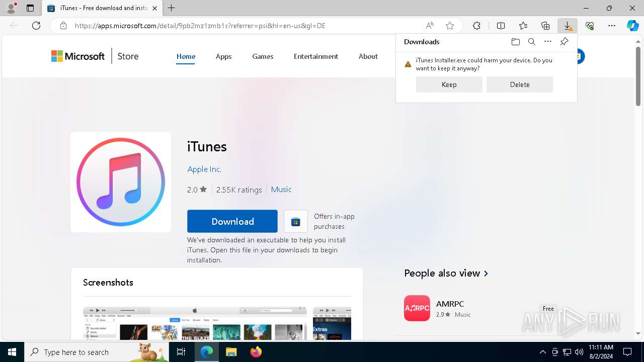The width and height of the screenshot is (644, 362).
Task: Open Task View on taskbar
Action: coord(181,352)
